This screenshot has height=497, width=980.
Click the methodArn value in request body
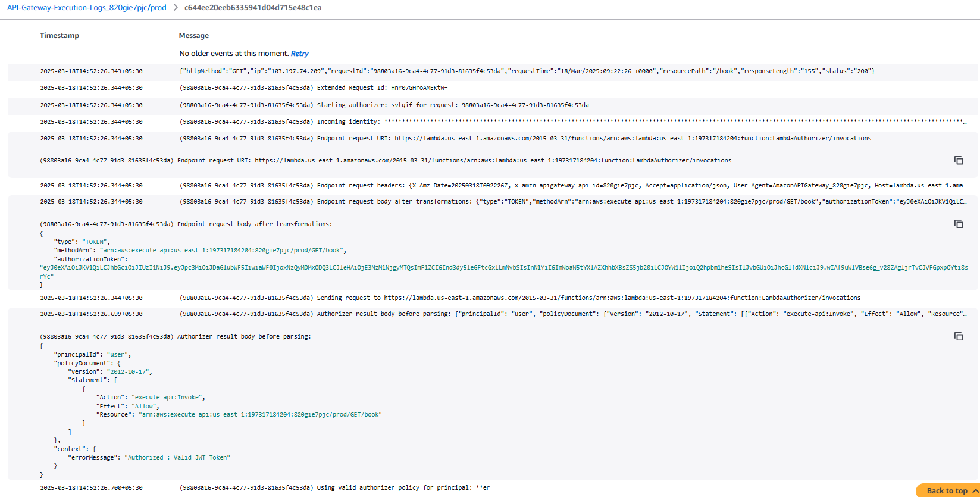coord(222,251)
